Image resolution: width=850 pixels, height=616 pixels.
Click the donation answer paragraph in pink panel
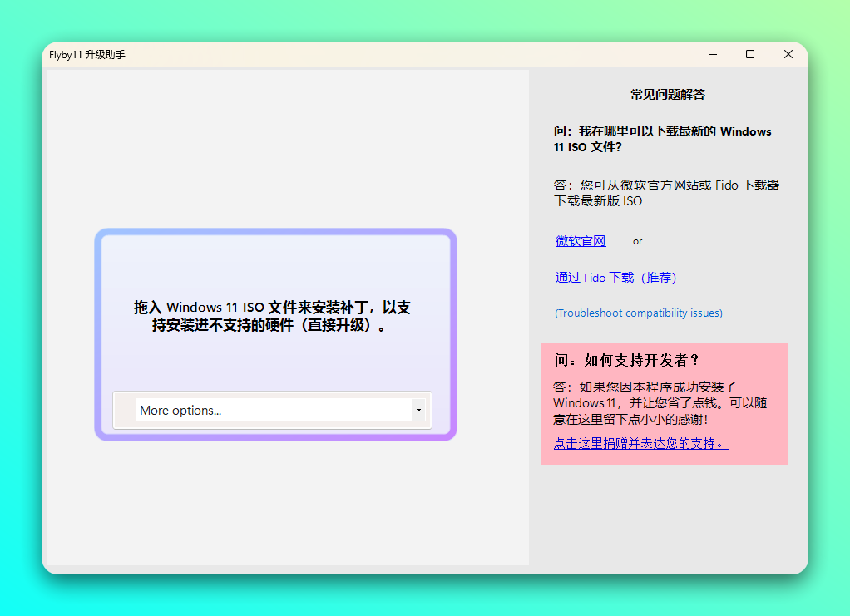click(660, 403)
